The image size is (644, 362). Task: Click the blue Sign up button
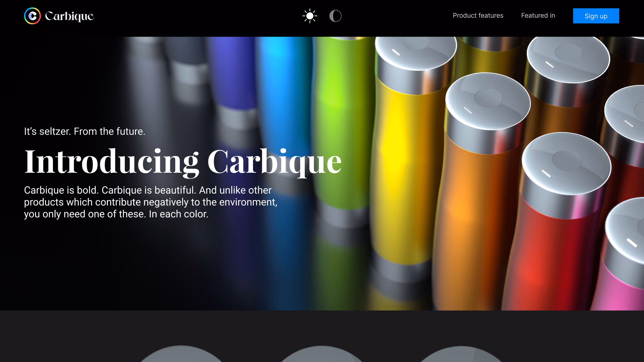[596, 16]
